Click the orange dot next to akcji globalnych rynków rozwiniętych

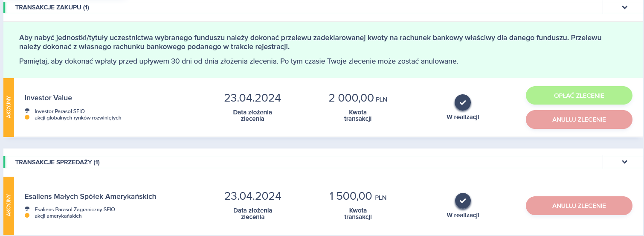pyautogui.click(x=27, y=117)
